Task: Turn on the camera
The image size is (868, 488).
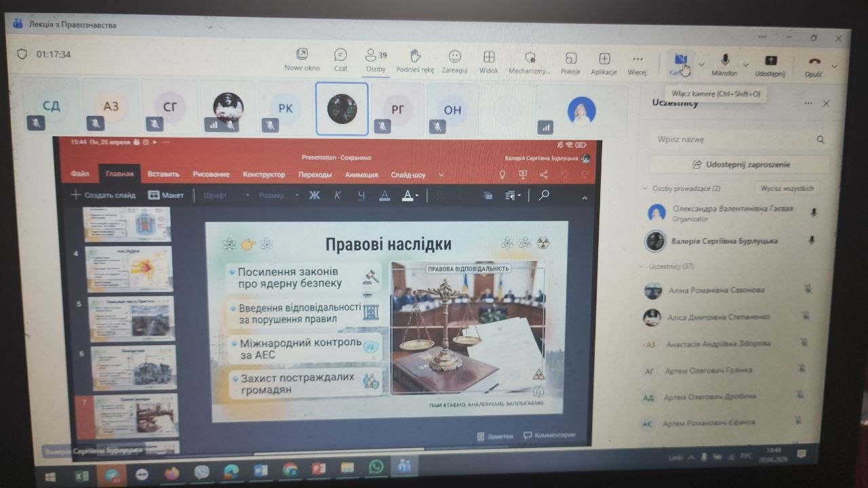Action: pyautogui.click(x=679, y=64)
